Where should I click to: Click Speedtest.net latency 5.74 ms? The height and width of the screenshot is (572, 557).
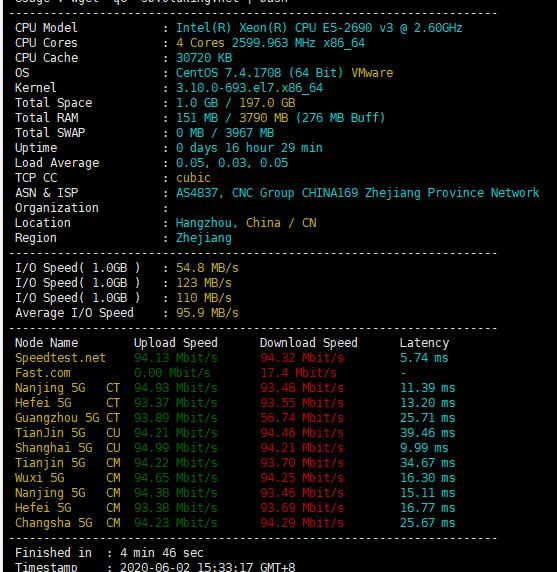point(424,358)
